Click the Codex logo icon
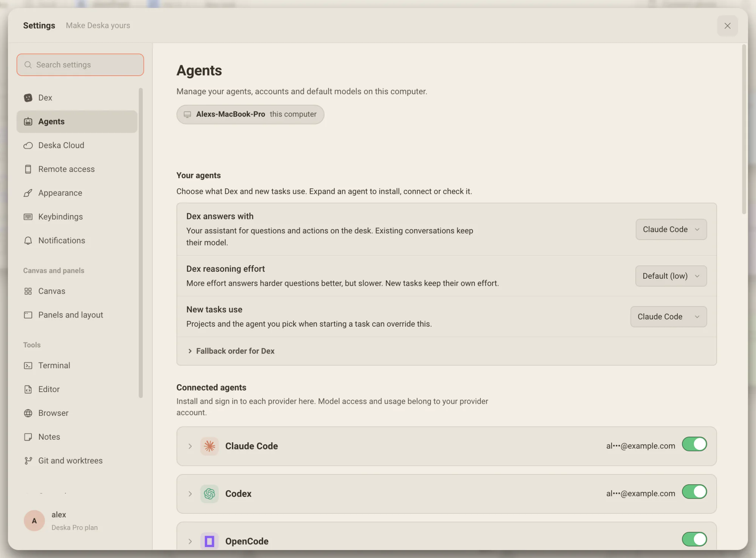This screenshot has height=558, width=756. click(x=209, y=494)
